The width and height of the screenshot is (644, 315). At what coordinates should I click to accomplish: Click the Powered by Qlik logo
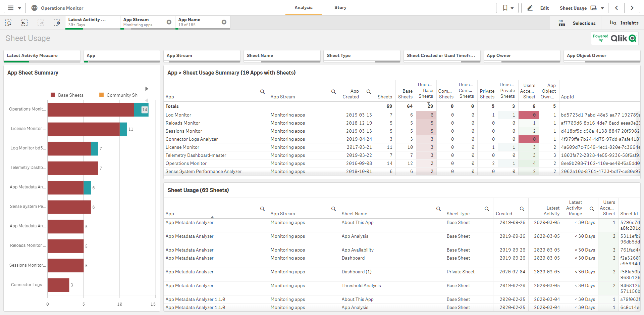coord(615,38)
